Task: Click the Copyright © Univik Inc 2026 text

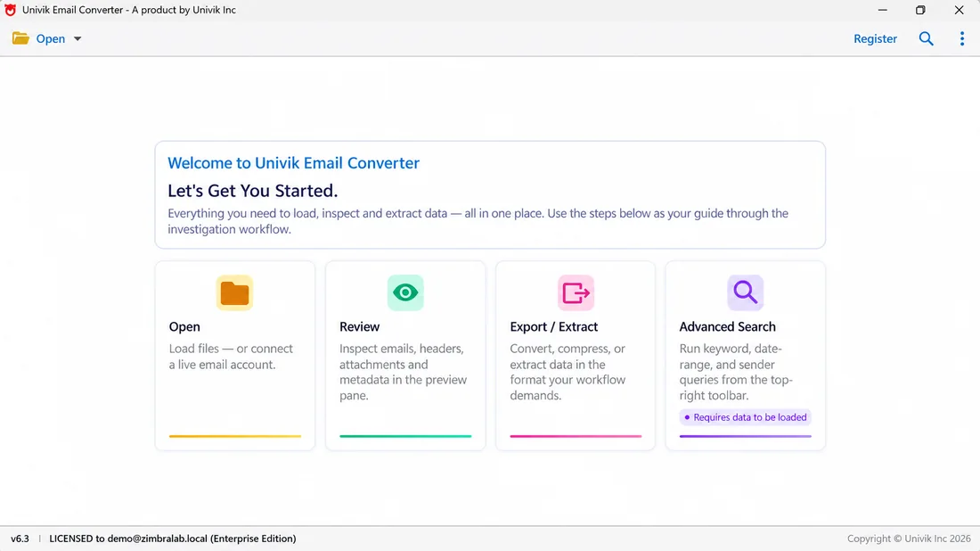Action: coord(909,539)
